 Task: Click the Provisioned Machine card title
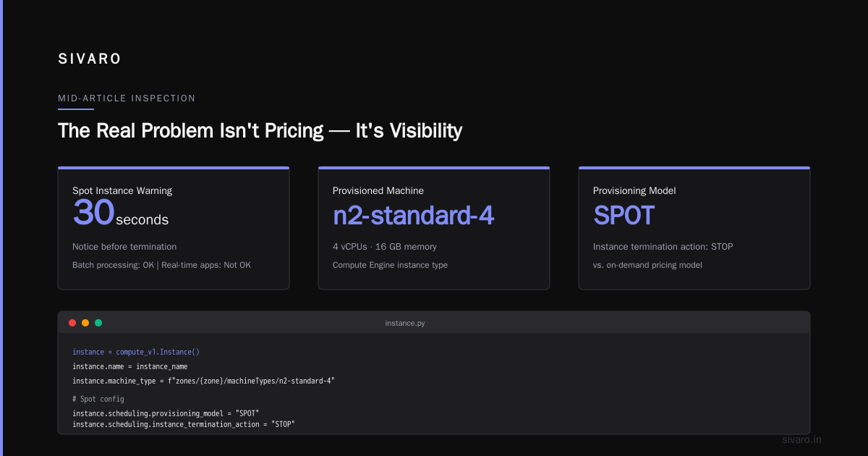point(378,191)
